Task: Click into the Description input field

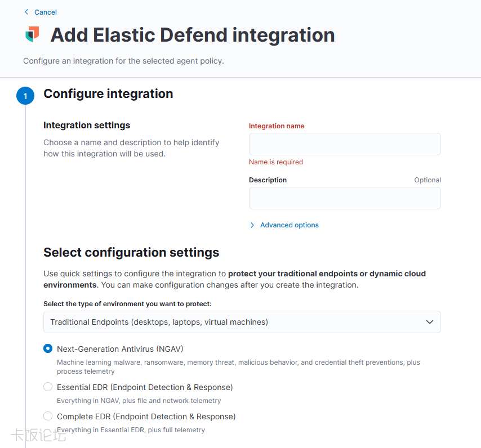Action: pos(345,198)
